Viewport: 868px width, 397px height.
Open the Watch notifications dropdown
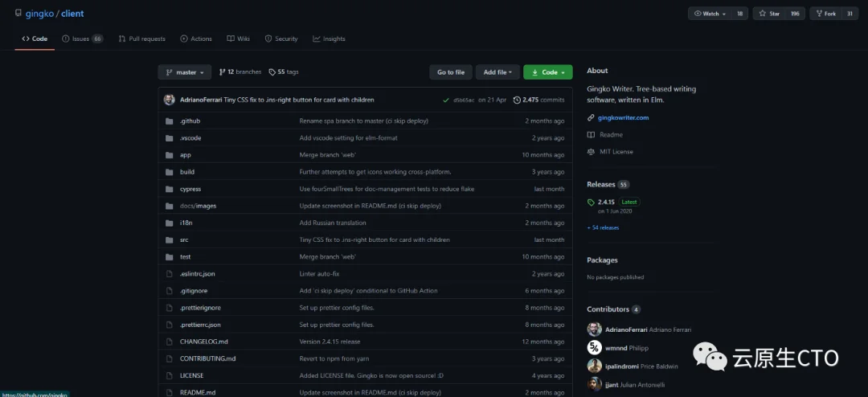[x=710, y=14]
